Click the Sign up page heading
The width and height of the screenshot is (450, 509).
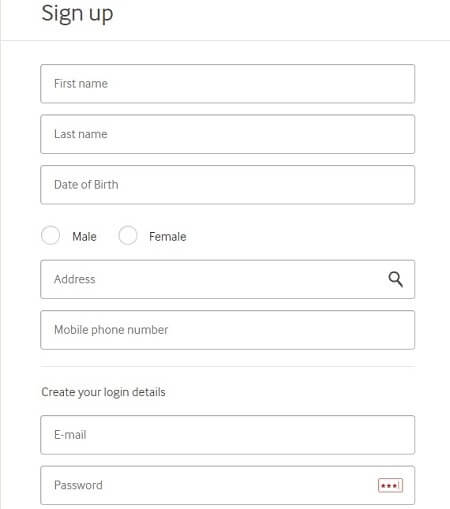pyautogui.click(x=77, y=14)
